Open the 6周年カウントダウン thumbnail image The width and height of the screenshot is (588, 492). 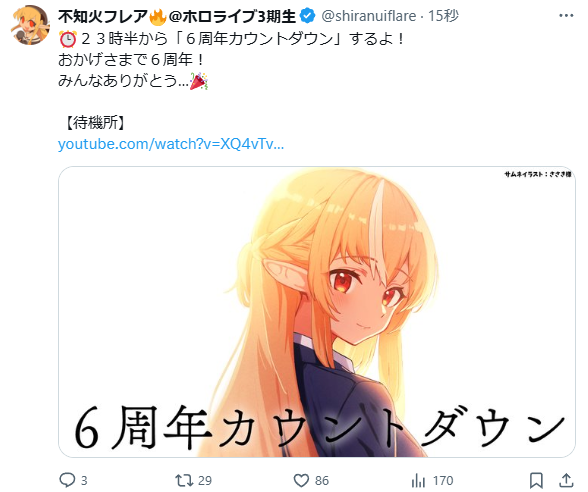coord(317,312)
